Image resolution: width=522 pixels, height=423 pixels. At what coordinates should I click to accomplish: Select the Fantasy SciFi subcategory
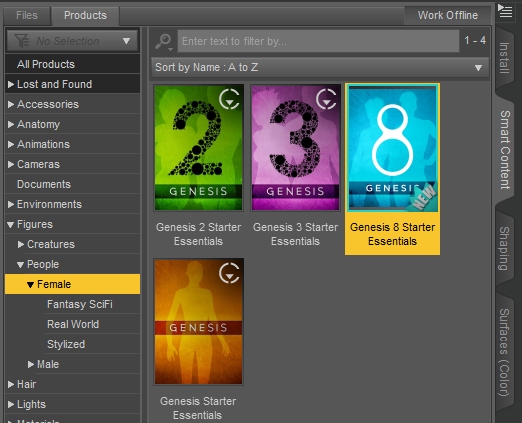[80, 304]
